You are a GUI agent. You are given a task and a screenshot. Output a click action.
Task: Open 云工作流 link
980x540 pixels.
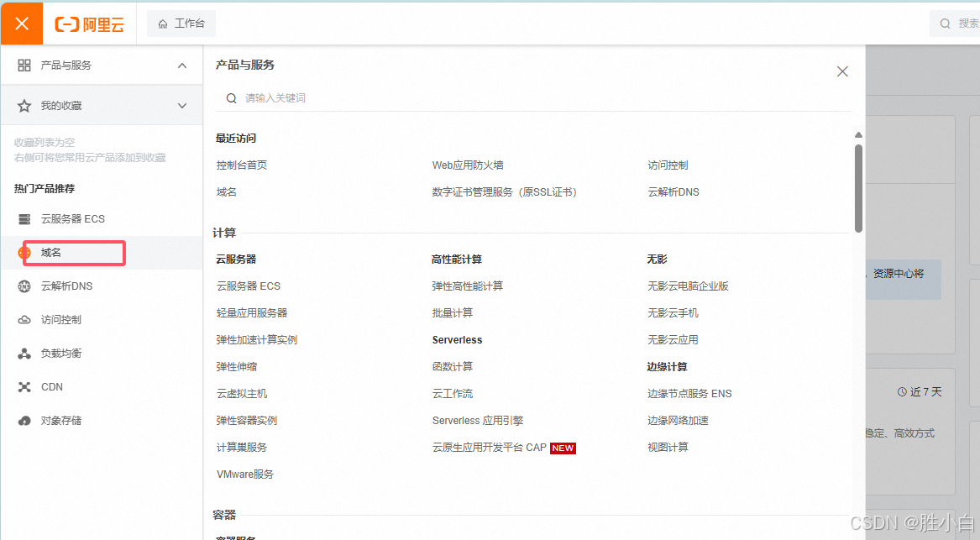(453, 394)
